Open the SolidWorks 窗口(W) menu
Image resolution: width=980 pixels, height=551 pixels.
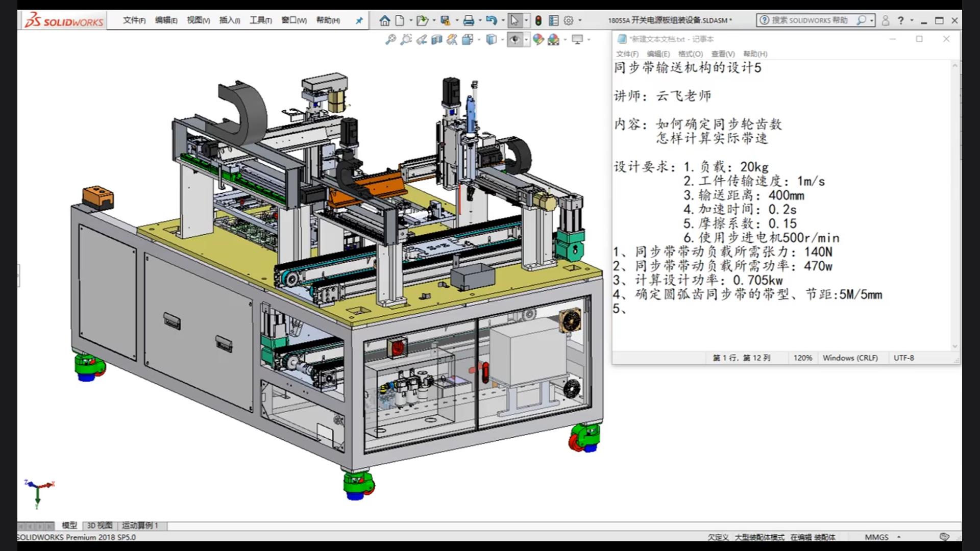point(294,20)
